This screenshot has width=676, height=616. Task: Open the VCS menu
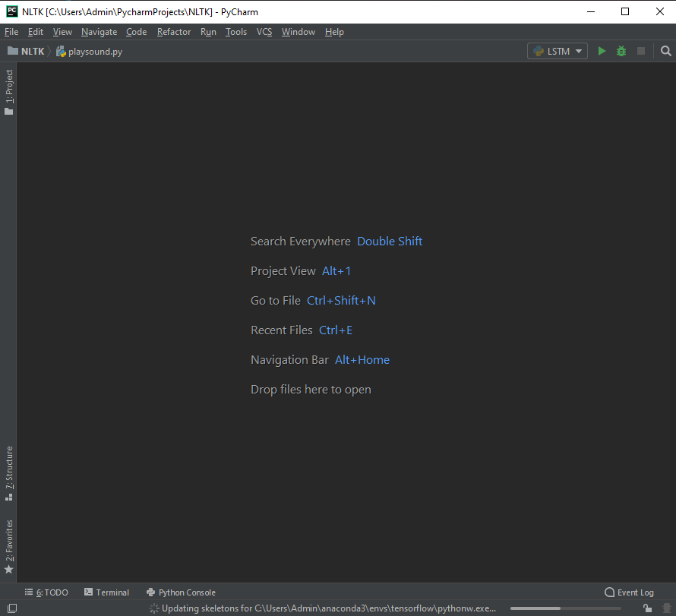pos(264,32)
